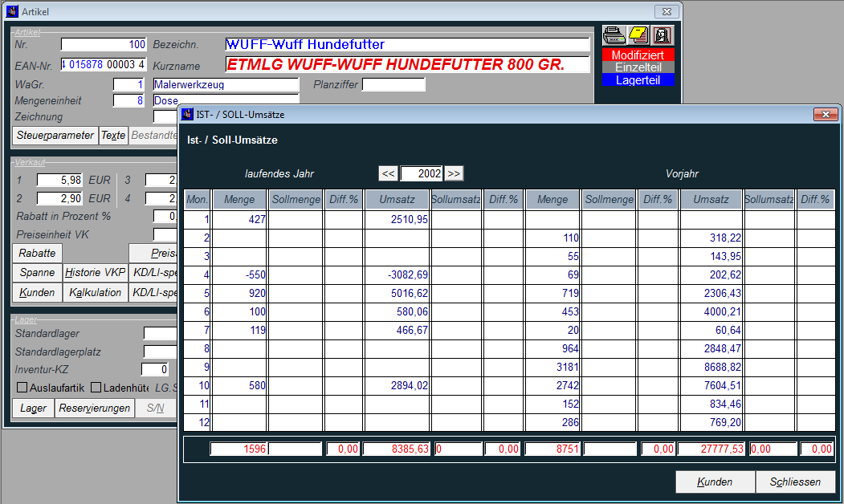Click price 1 field showing 5,98
This screenshot has height=504, width=844.
(x=59, y=181)
